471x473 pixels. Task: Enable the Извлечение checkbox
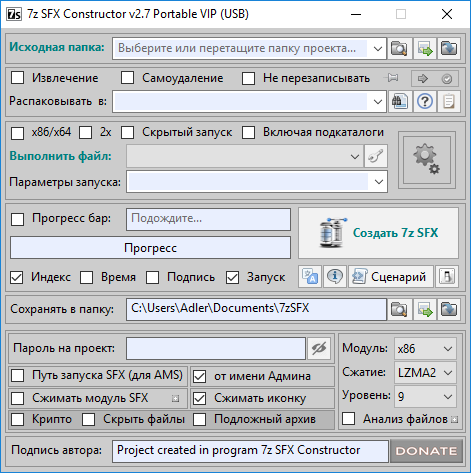(x=17, y=78)
